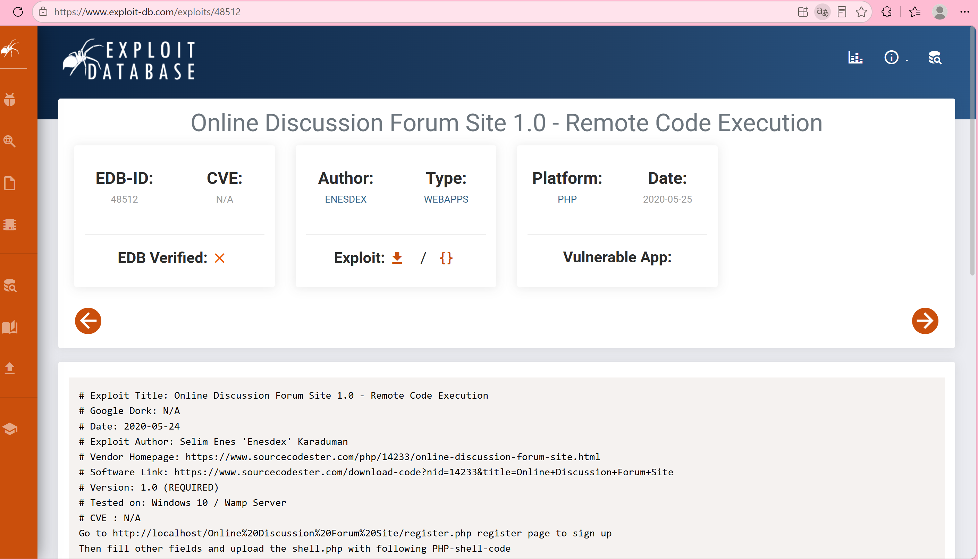Click the site info lock icon in address bar
The width and height of the screenshot is (978, 560).
pyautogui.click(x=43, y=12)
